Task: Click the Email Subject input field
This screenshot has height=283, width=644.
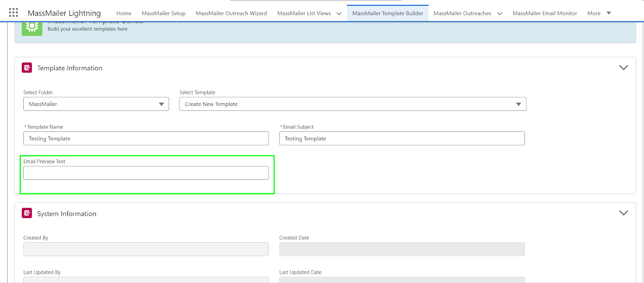Action: 402,138
